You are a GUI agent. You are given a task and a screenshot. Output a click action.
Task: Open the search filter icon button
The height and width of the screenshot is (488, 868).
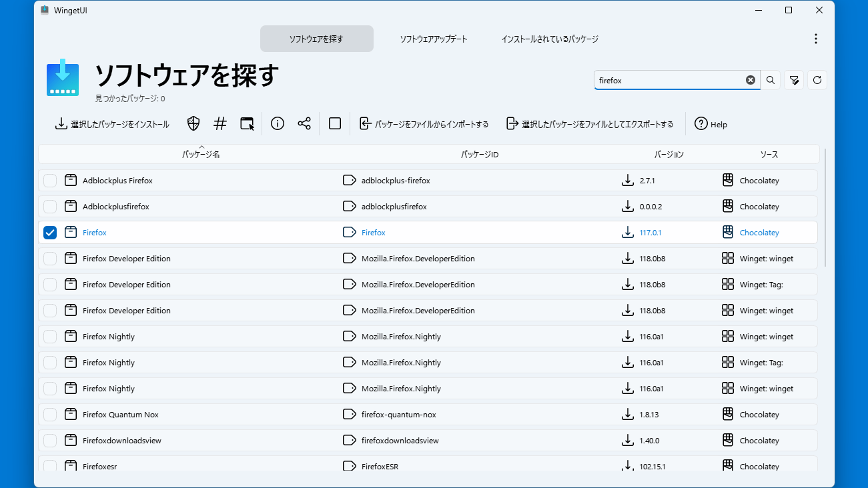793,80
